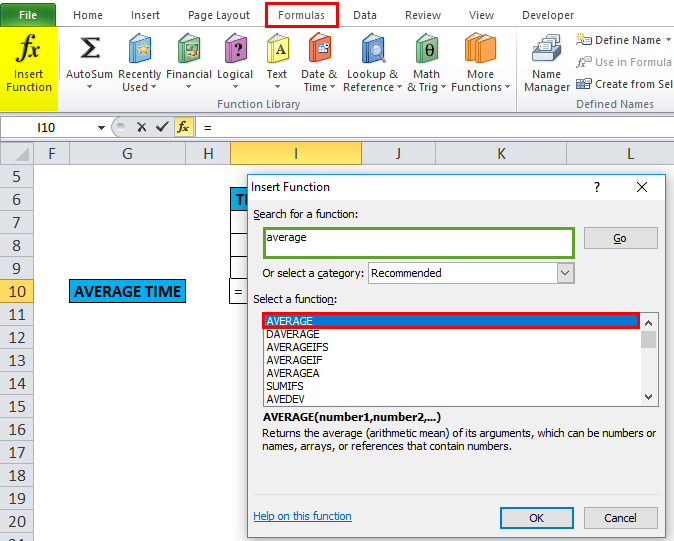Select the AVERAGE TIME cell
Screen dimensions: 674x541
127,291
